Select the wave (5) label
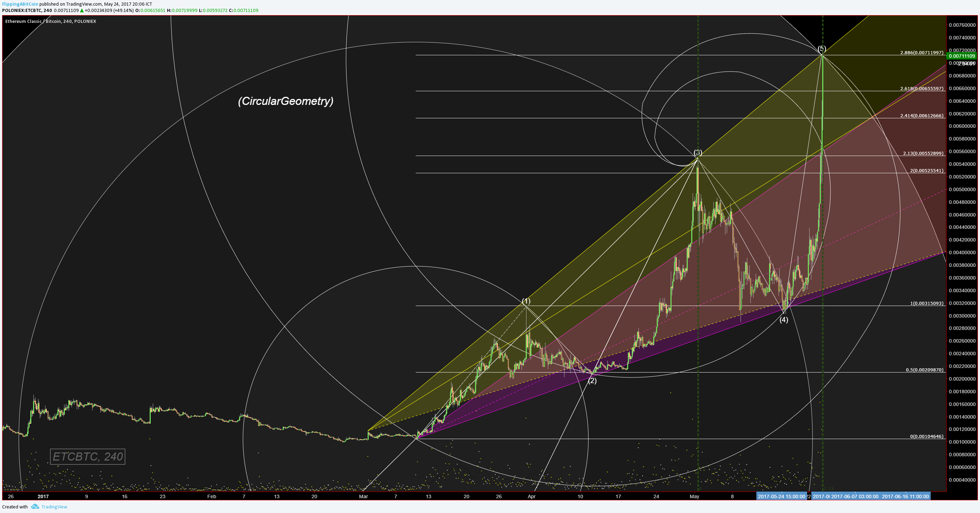Image resolution: width=980 pixels, height=513 pixels. click(x=822, y=49)
